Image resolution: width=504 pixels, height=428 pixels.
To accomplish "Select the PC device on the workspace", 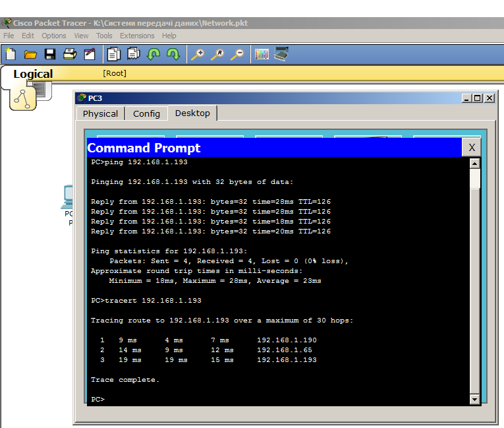I will click(67, 197).
